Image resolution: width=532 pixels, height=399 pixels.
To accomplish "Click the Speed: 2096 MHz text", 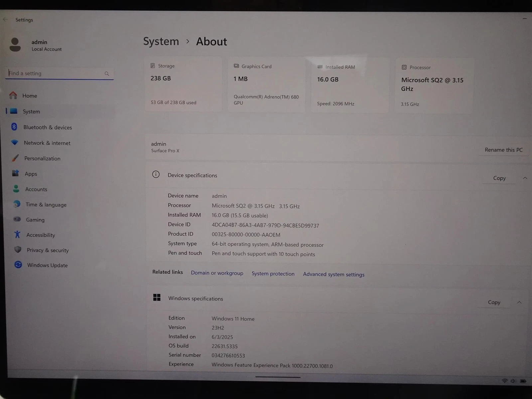I will (335, 104).
